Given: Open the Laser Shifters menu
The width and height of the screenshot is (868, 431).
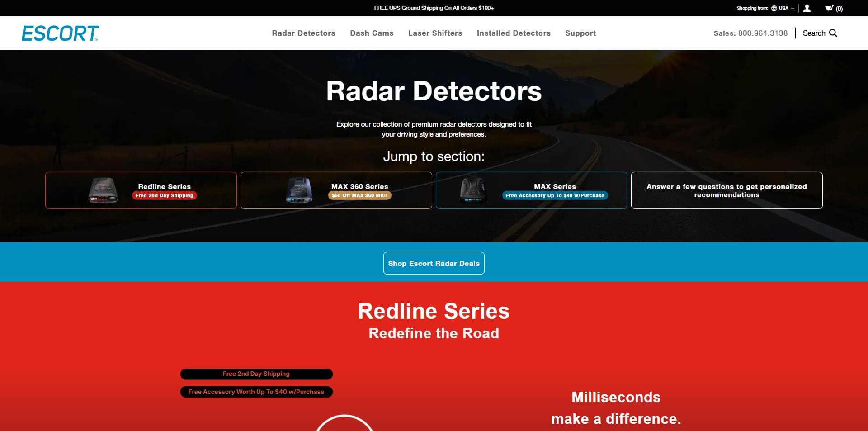Looking at the screenshot, I should 435,33.
